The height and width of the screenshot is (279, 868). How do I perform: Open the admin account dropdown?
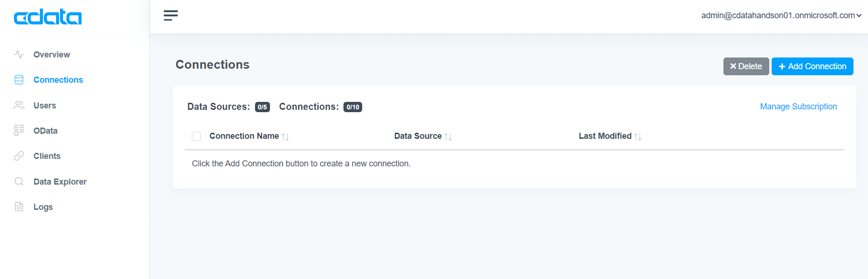(x=781, y=15)
